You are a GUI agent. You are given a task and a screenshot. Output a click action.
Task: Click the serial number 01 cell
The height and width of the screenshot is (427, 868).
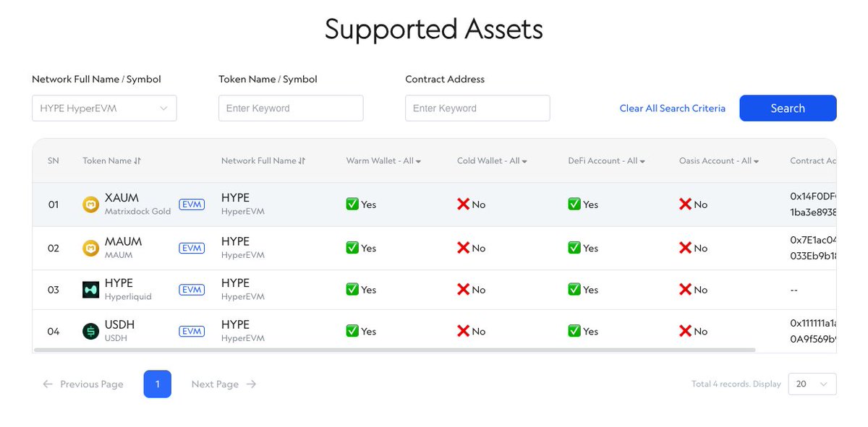54,204
